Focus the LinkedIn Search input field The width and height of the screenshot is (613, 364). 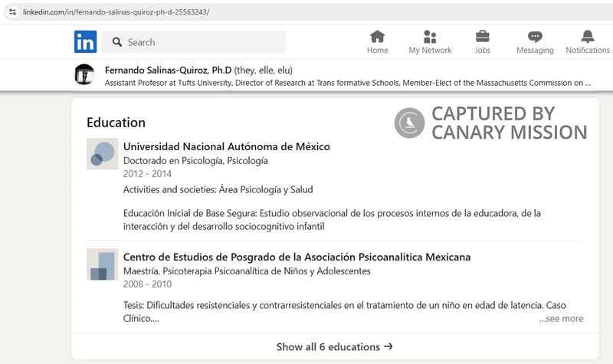point(194,42)
